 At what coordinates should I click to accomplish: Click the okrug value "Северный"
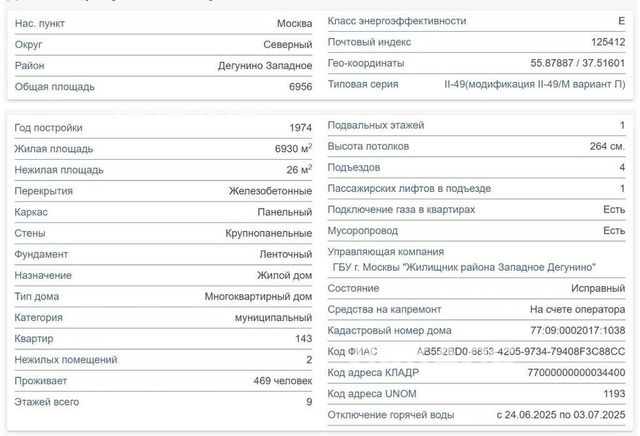point(287,45)
